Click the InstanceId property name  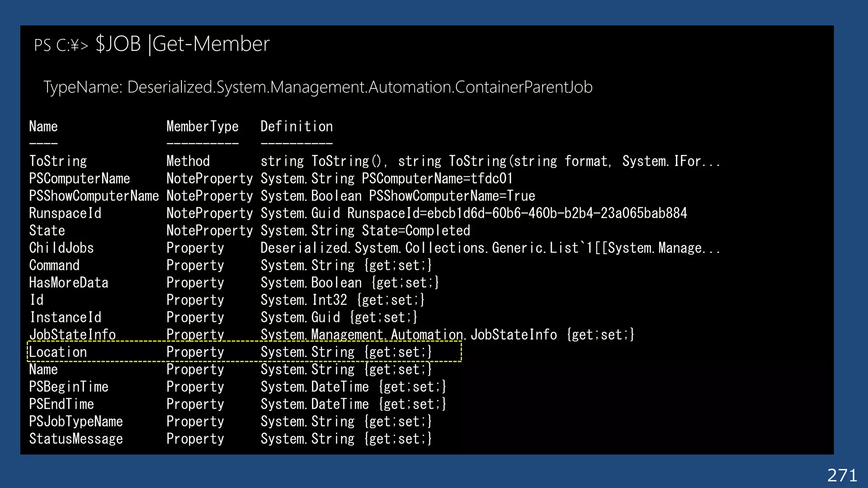coord(65,318)
